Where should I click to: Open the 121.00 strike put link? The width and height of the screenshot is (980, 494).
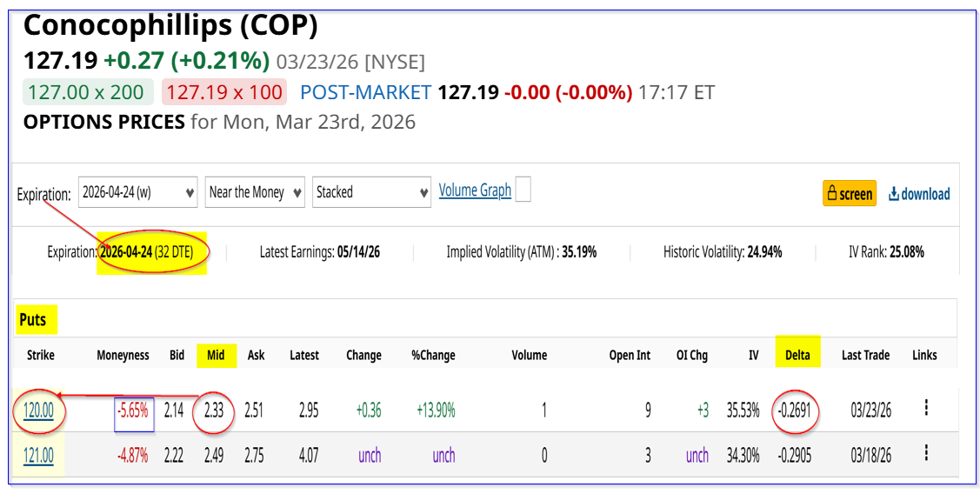tap(38, 455)
